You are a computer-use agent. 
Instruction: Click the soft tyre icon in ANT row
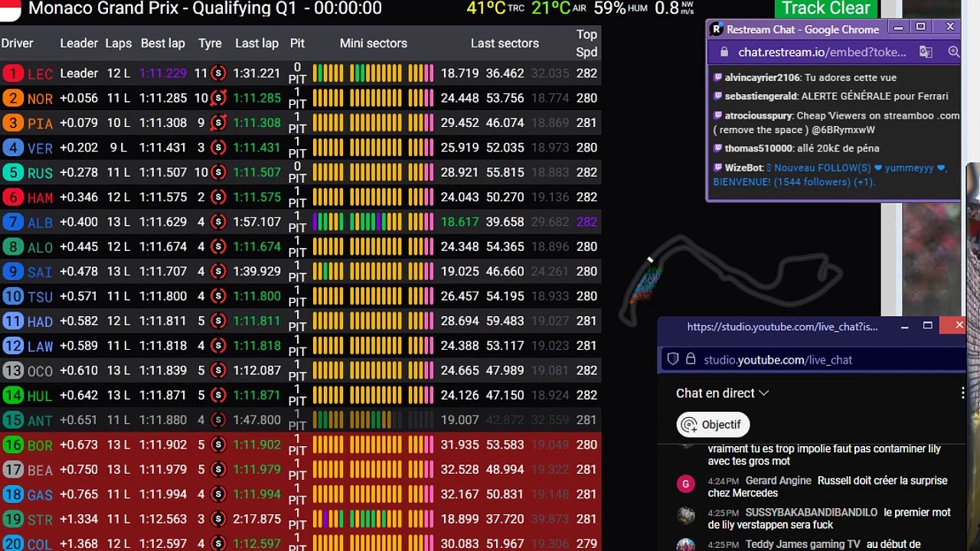pyautogui.click(x=218, y=419)
